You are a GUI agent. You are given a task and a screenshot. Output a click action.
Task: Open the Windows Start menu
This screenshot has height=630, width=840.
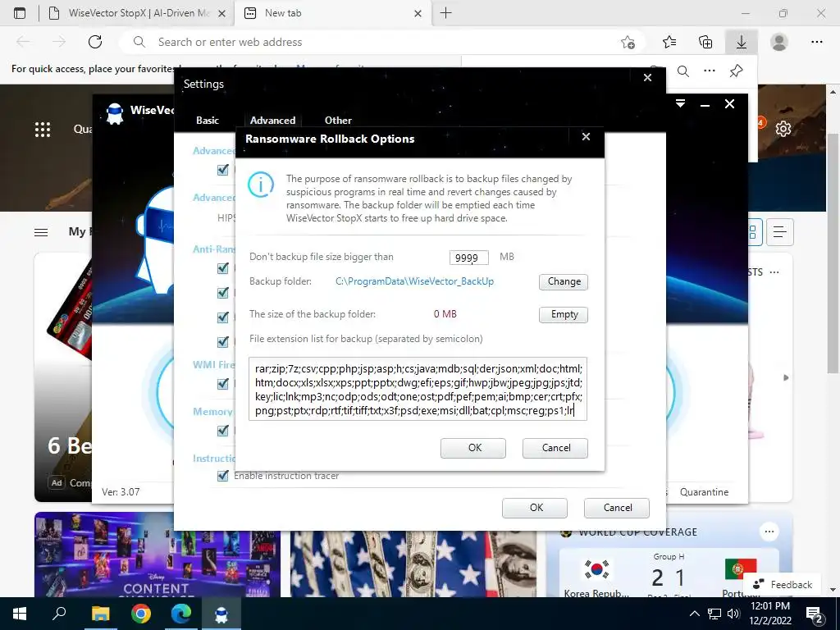[x=20, y=614]
